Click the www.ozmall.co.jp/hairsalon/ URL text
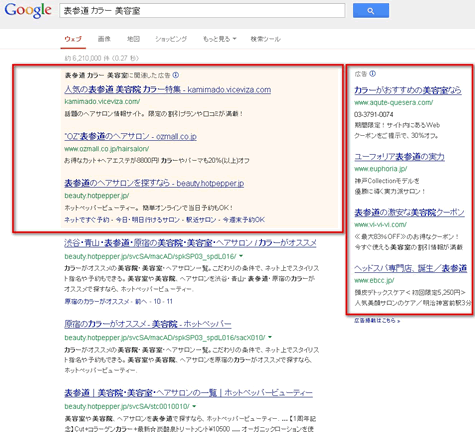 click(x=106, y=149)
